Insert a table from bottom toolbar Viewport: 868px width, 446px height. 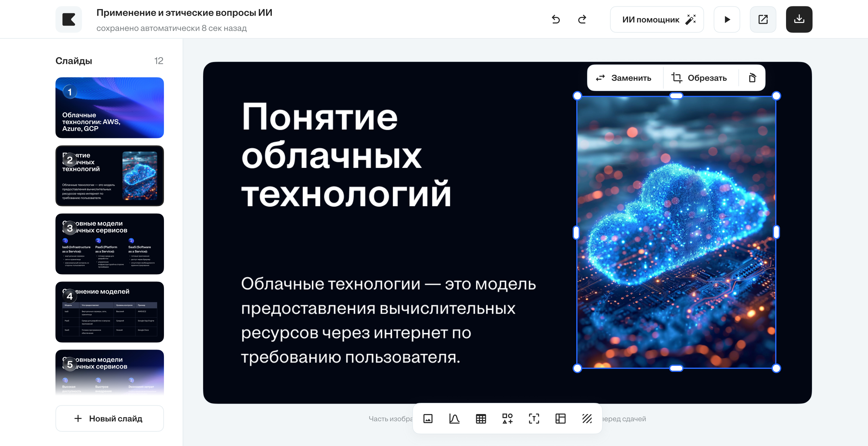(x=481, y=418)
